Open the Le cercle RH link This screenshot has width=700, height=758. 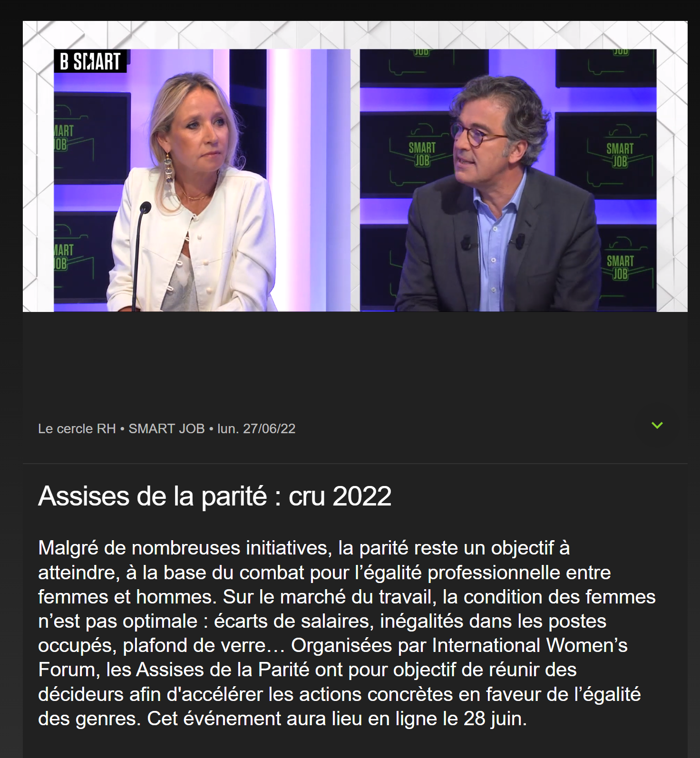pyautogui.click(x=77, y=428)
